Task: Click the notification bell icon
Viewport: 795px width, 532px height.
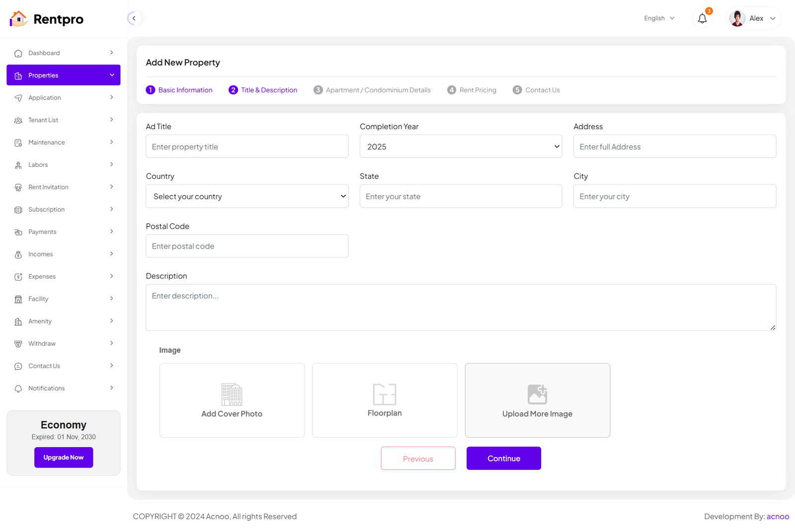Action: [x=702, y=19]
